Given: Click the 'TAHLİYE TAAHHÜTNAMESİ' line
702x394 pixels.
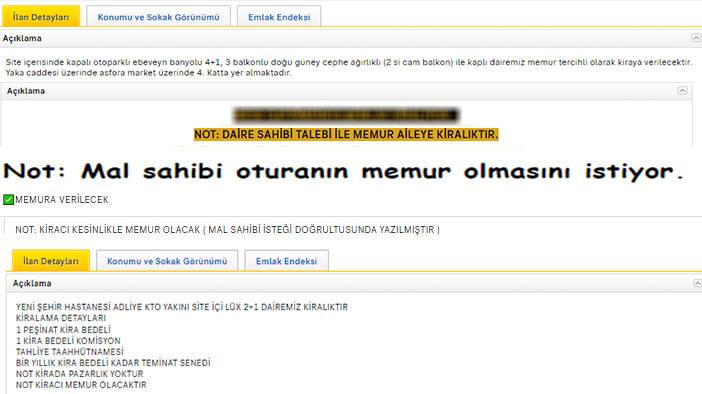Looking at the screenshot, I should (x=69, y=352).
